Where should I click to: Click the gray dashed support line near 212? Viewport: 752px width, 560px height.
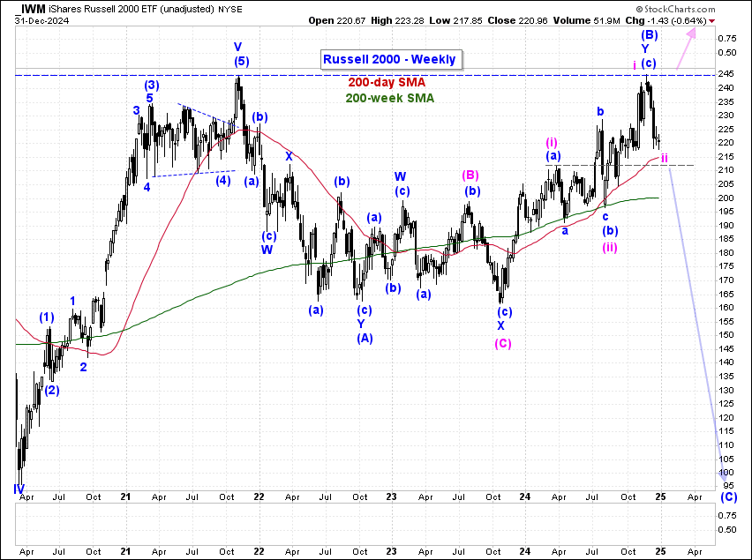click(x=620, y=165)
